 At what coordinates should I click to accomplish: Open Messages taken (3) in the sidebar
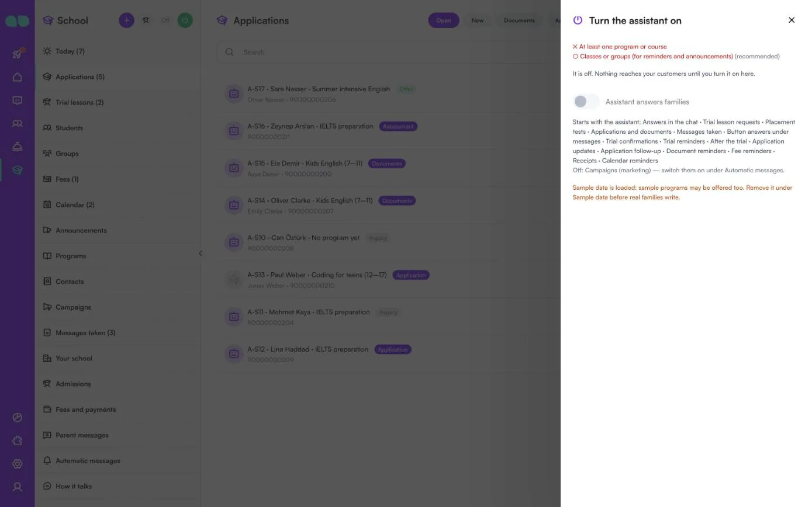(x=118, y=333)
